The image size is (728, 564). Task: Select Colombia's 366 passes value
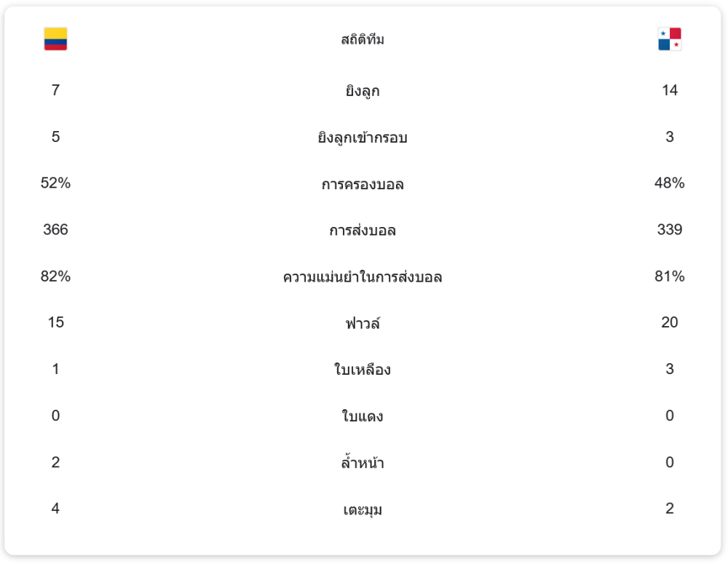55,230
